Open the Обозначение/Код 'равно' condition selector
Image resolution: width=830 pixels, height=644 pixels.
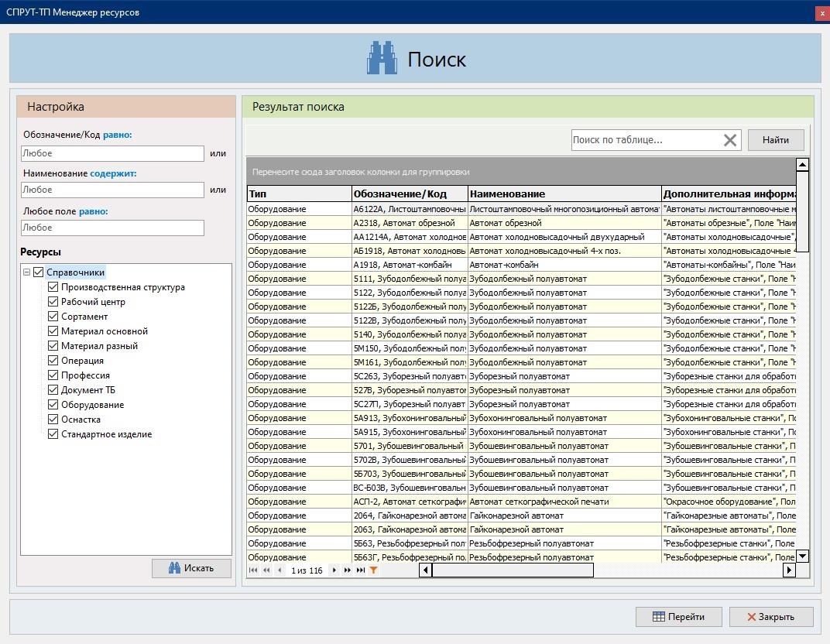pos(117,135)
